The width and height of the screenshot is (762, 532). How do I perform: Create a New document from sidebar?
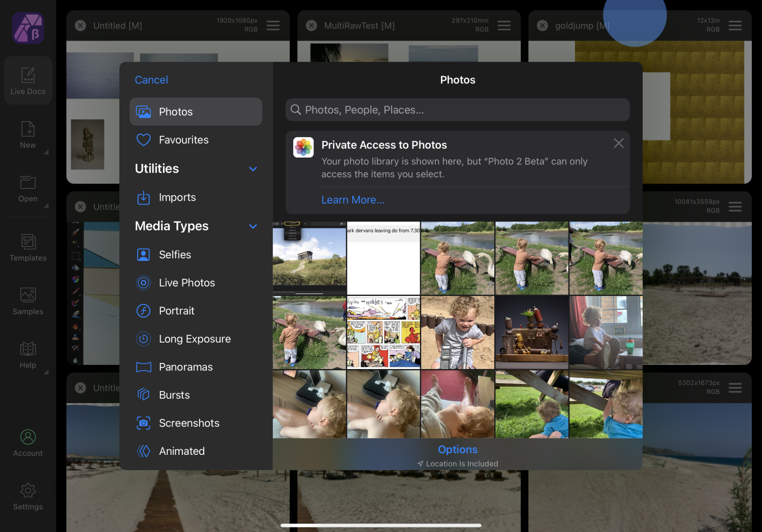click(x=28, y=135)
